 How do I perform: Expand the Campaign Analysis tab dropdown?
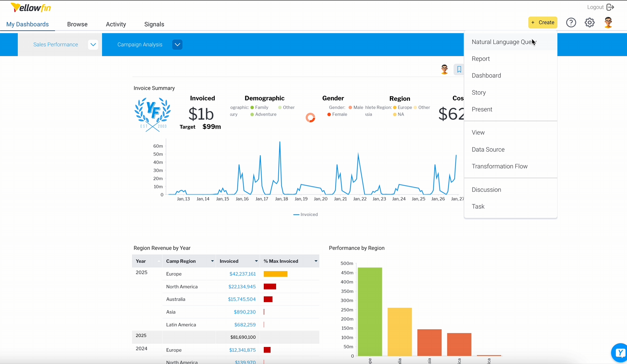(x=177, y=44)
